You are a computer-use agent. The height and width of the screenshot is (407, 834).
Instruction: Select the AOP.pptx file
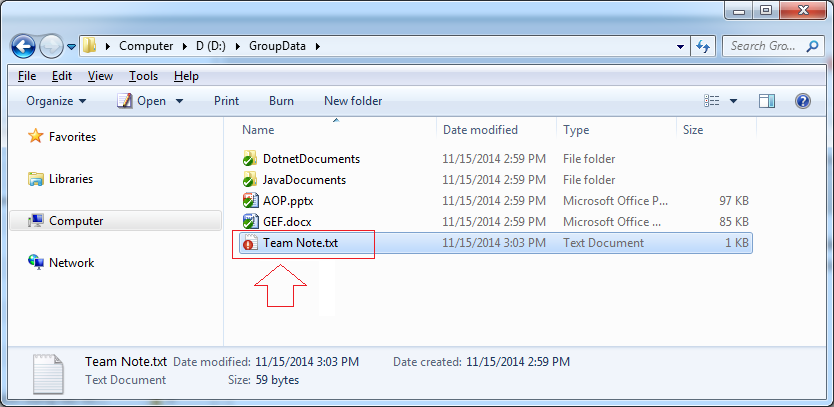(x=282, y=201)
